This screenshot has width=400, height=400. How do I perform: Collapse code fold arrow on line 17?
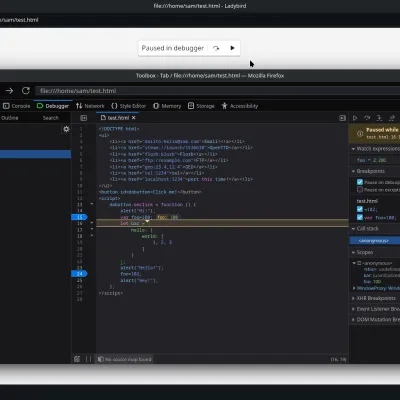(92, 229)
